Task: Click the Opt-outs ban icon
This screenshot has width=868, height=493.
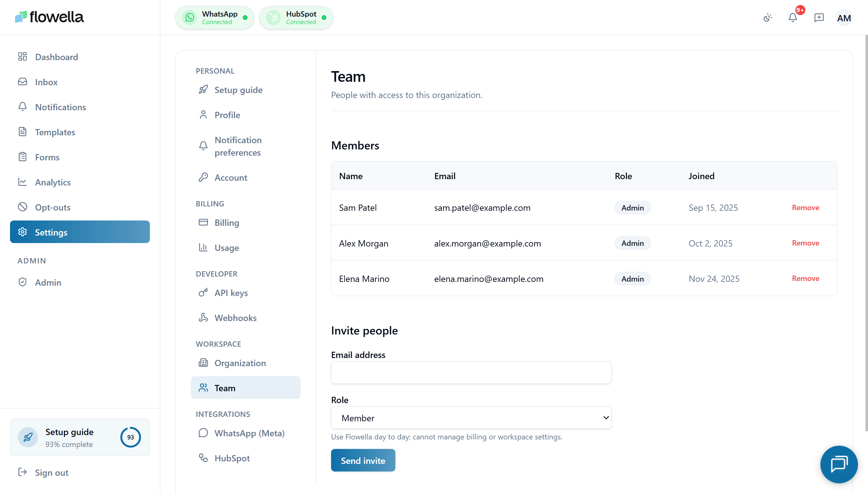Action: point(22,207)
